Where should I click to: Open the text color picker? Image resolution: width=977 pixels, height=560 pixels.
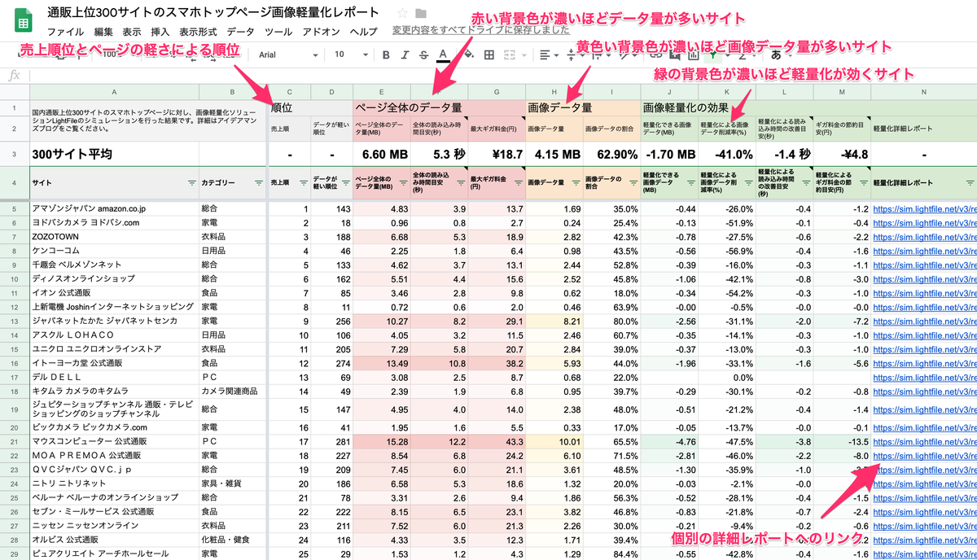(443, 55)
